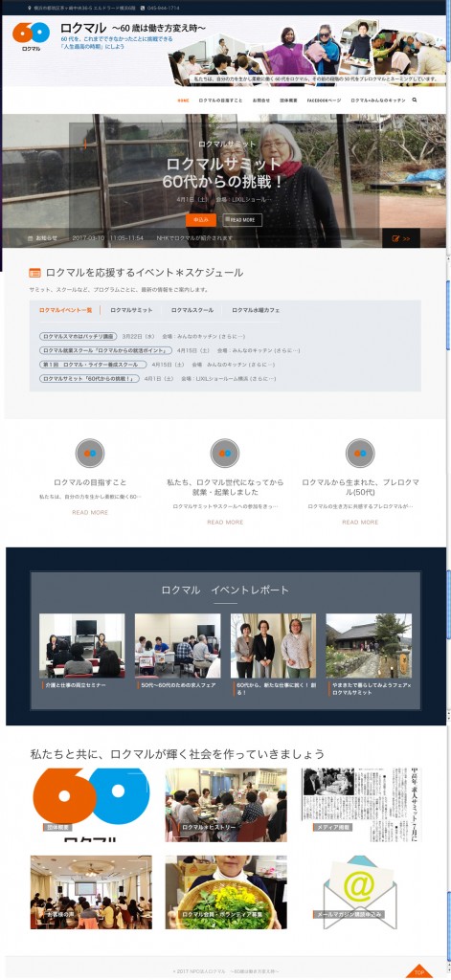Click the ロクマルサミット 60代からの挑戦！ banner title
Screen dimensions: 451x980
pyautogui.click(x=223, y=173)
